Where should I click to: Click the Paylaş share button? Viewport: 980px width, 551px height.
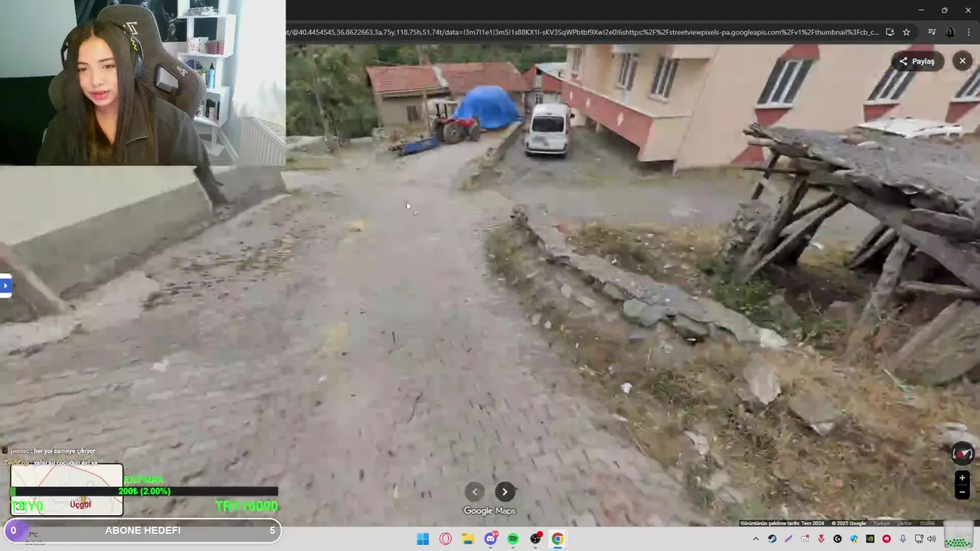(917, 61)
